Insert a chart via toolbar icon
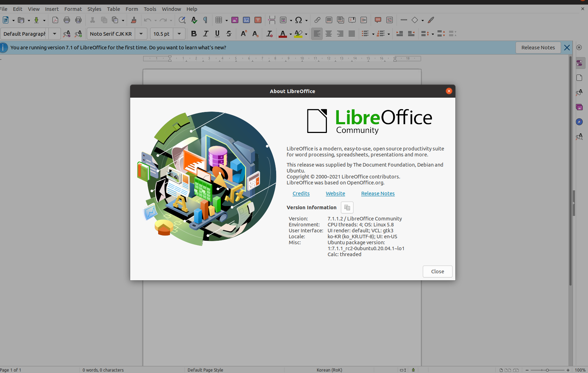588x373 pixels. (x=246, y=20)
